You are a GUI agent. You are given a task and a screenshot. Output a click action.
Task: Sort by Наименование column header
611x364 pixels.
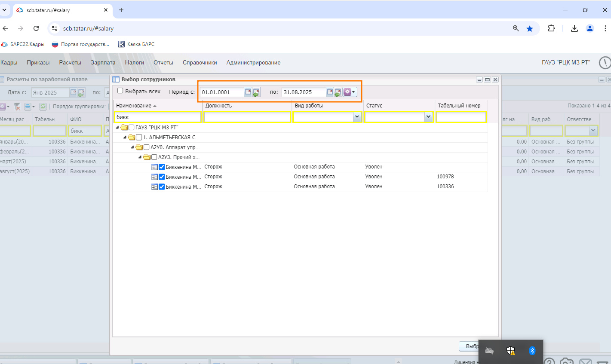tap(134, 106)
